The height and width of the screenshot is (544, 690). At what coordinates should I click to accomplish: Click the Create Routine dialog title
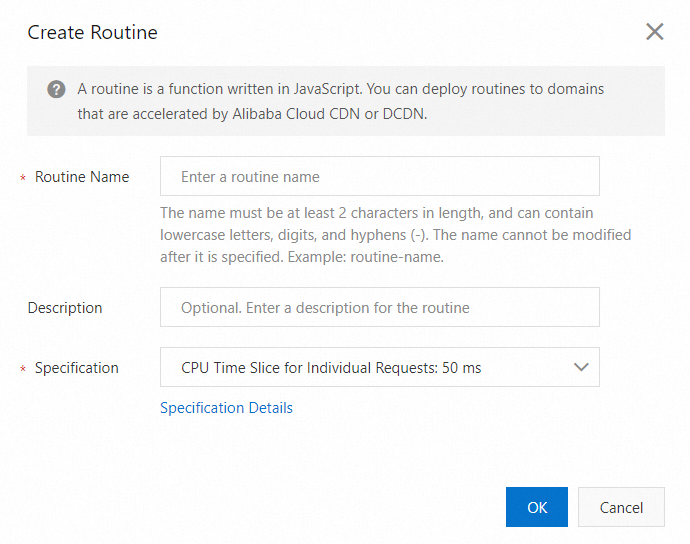pyautogui.click(x=93, y=32)
